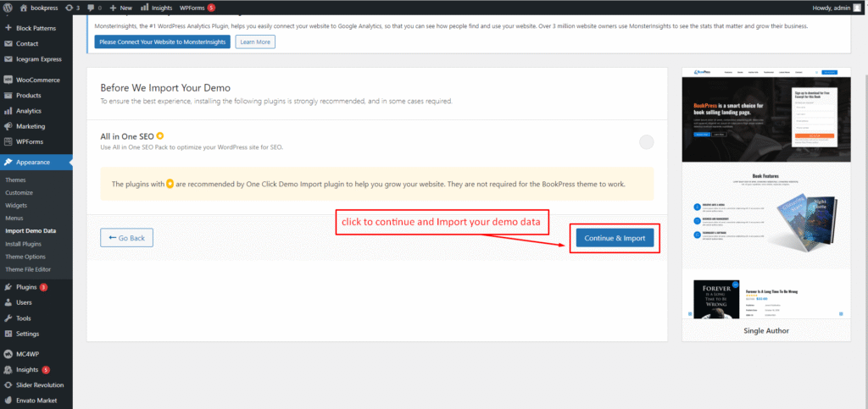Open Menus submenu item
The image size is (868, 409).
[14, 218]
